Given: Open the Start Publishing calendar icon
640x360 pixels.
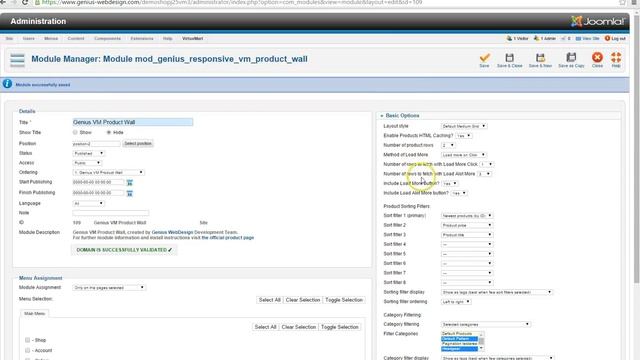Looking at the screenshot, I should pyautogui.click(x=129, y=182).
